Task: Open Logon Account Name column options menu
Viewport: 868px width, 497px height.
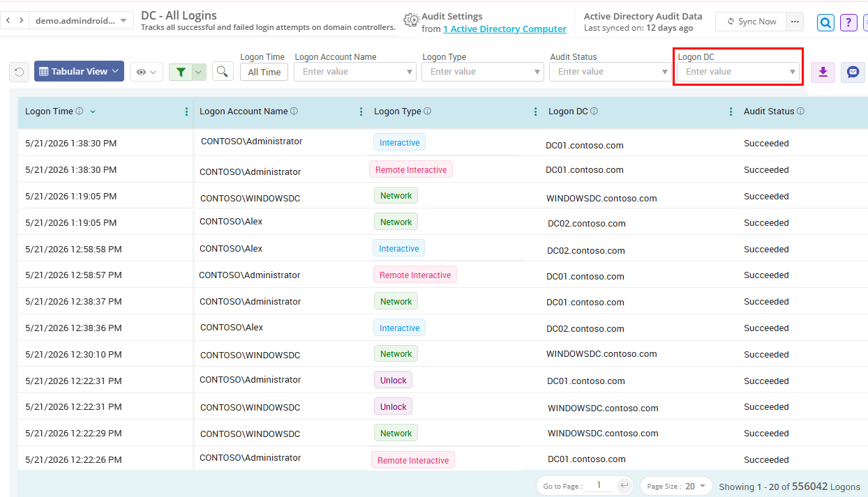Action: pyautogui.click(x=361, y=112)
